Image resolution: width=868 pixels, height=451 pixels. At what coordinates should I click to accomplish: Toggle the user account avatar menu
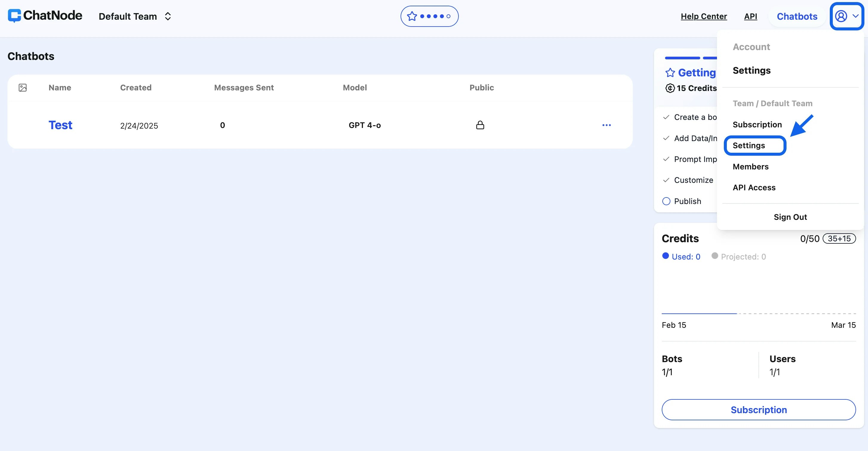(x=847, y=16)
